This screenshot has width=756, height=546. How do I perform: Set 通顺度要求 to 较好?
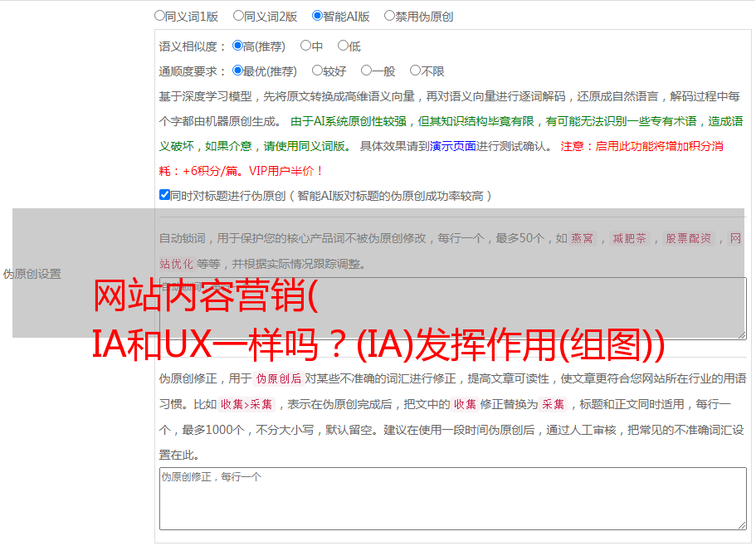(317, 71)
